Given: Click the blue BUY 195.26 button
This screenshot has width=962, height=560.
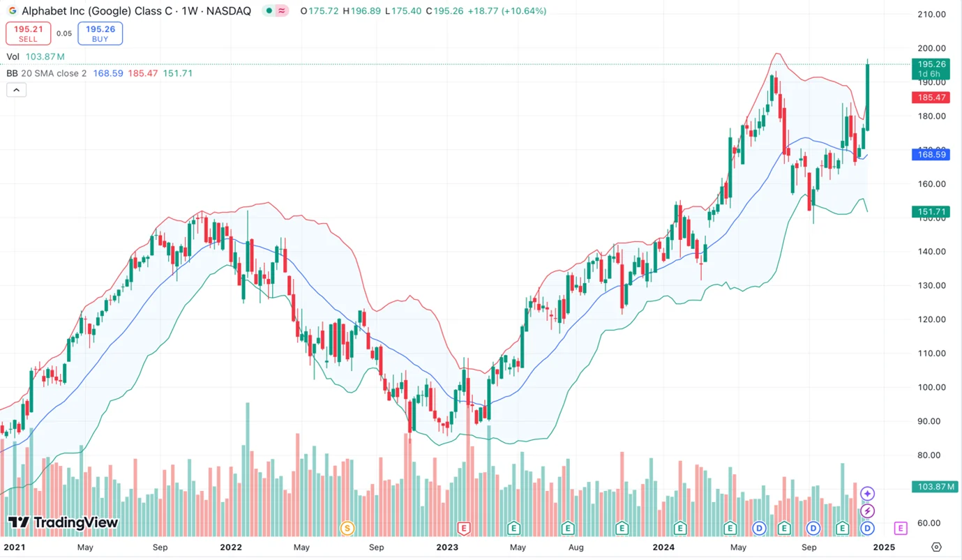Looking at the screenshot, I should tap(100, 33).
